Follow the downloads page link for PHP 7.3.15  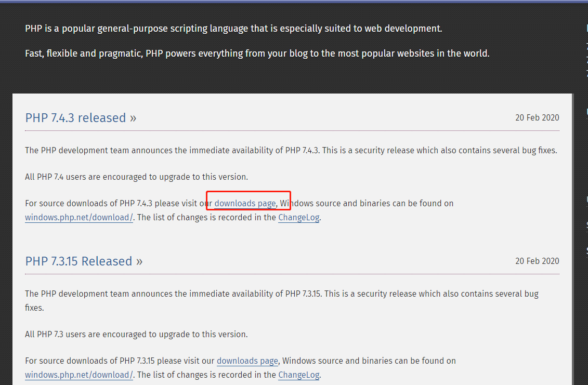click(247, 361)
